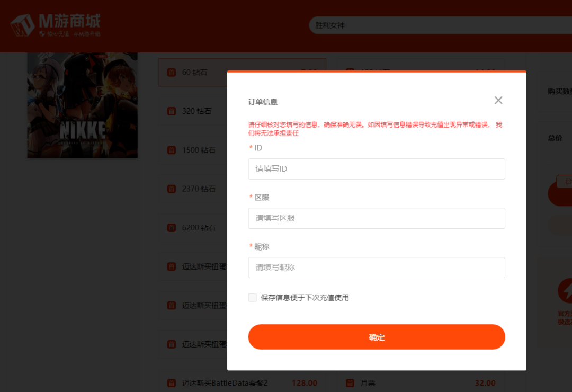
Task: Choose the 月票 product name
Action: tap(368, 383)
